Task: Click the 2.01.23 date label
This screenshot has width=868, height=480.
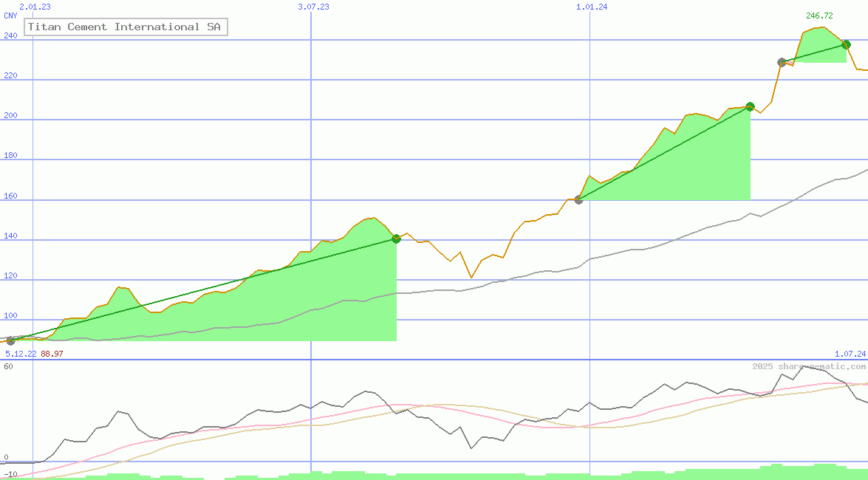Action: 35,7
